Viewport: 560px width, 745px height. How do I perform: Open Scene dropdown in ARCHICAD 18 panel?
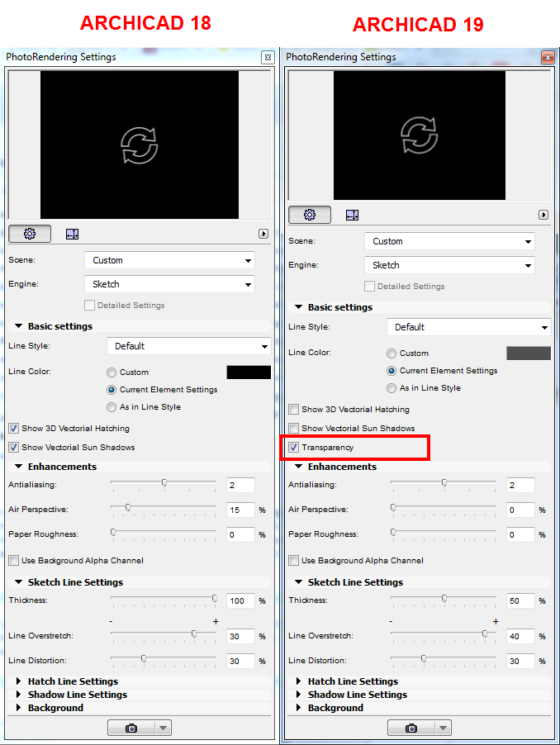coord(169,260)
